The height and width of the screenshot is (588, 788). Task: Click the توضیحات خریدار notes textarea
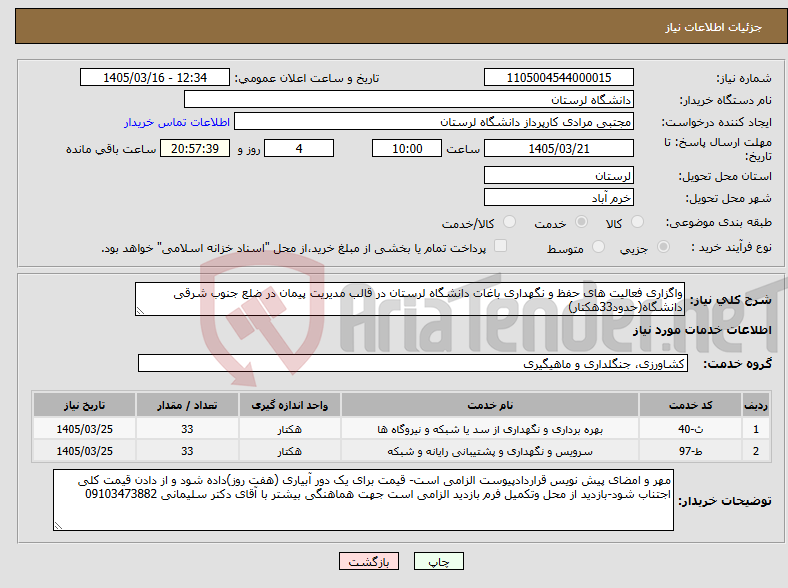pos(363,500)
